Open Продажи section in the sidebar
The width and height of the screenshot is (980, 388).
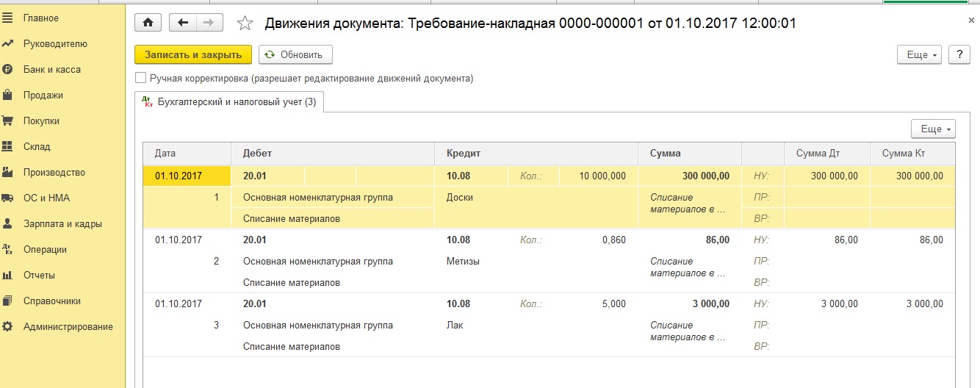click(43, 95)
